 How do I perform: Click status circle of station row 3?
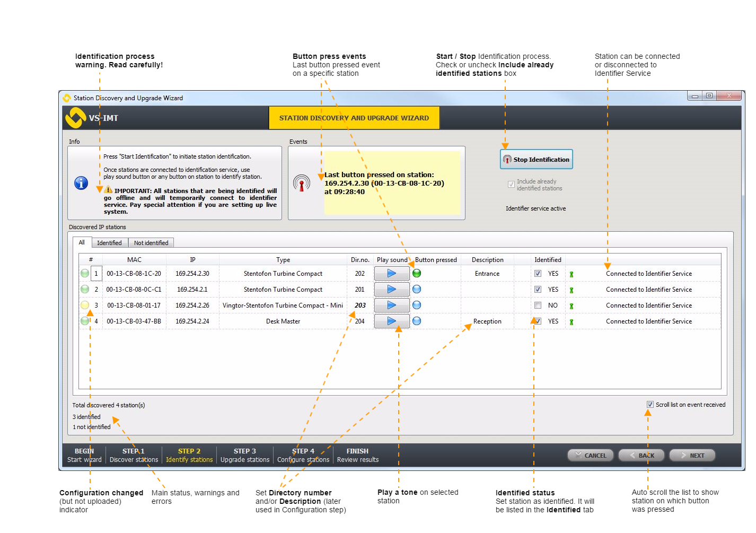click(85, 305)
